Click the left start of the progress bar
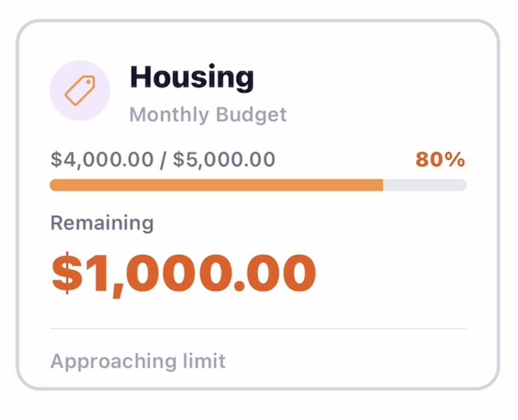This screenshot has height=420, width=518. coord(54,185)
